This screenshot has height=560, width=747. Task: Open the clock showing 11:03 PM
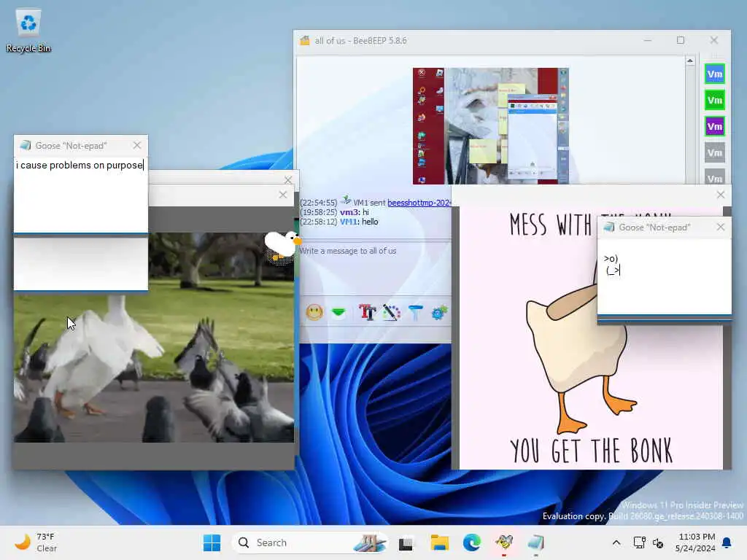click(x=695, y=542)
